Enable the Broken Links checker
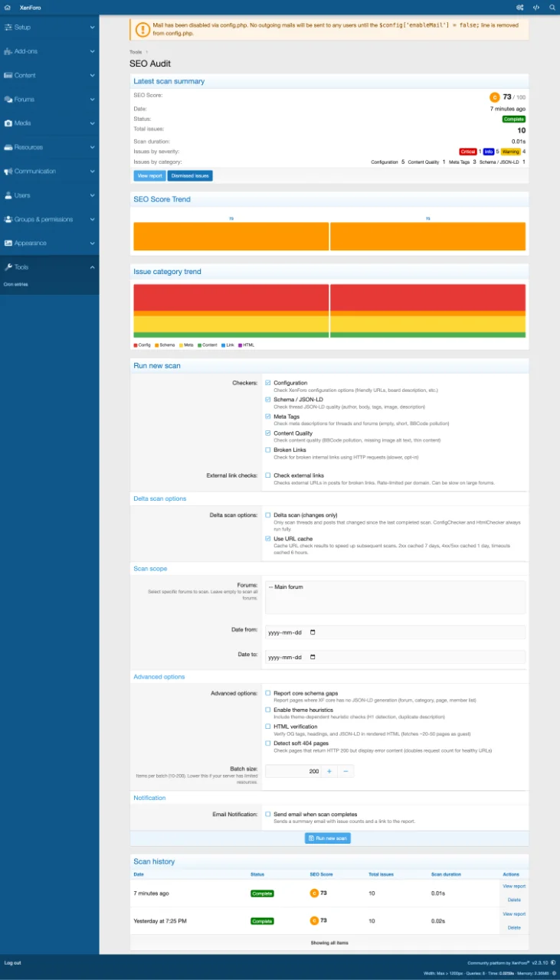 (x=268, y=450)
